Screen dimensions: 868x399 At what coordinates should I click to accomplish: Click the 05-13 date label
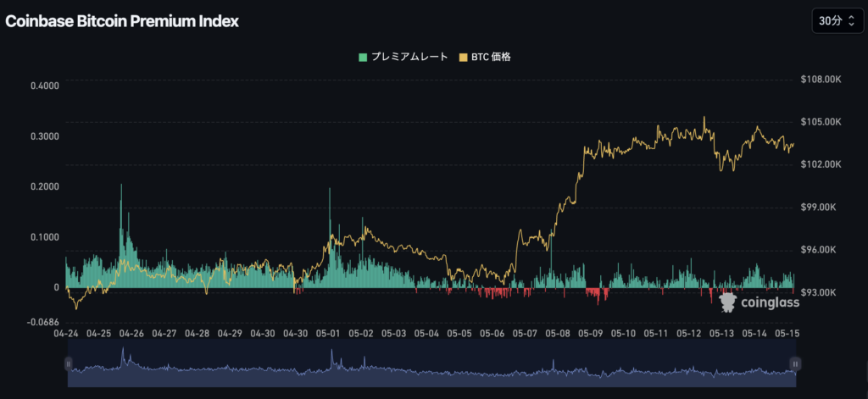tap(721, 334)
